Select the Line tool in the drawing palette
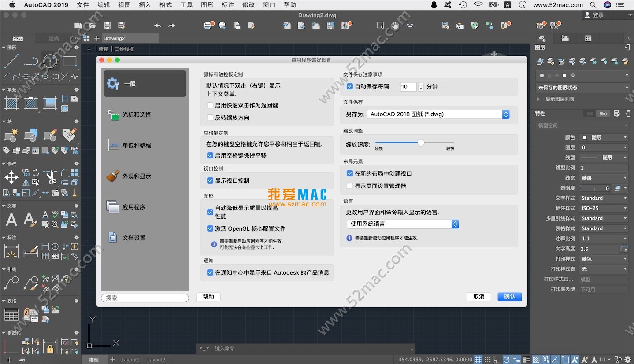 point(11,61)
